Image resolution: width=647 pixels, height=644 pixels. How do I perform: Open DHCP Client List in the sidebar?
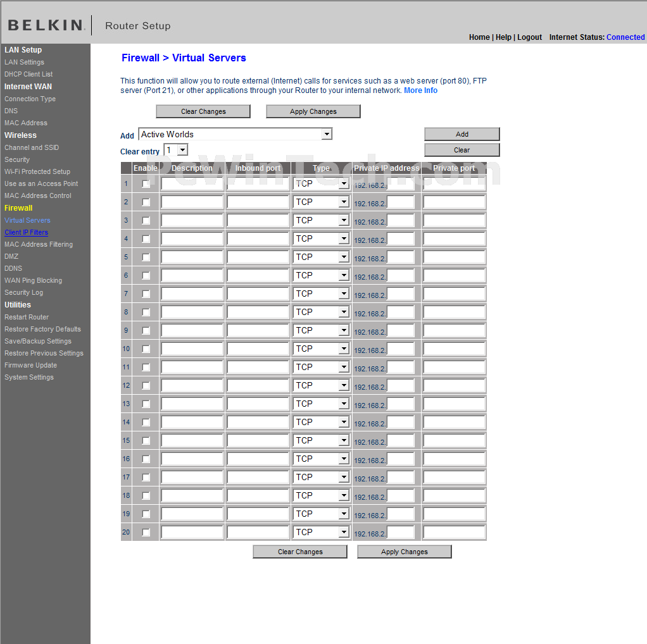pyautogui.click(x=28, y=74)
